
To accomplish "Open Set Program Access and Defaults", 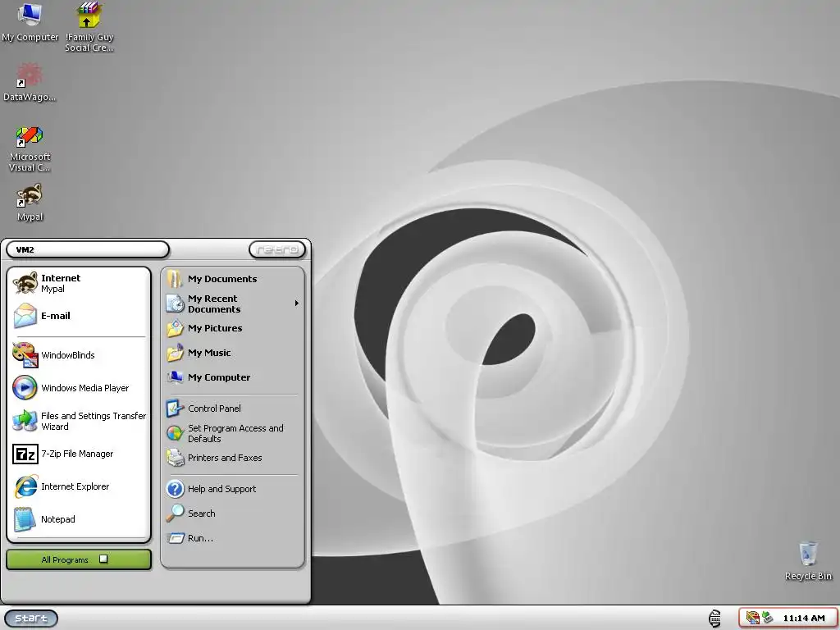I will point(232,433).
